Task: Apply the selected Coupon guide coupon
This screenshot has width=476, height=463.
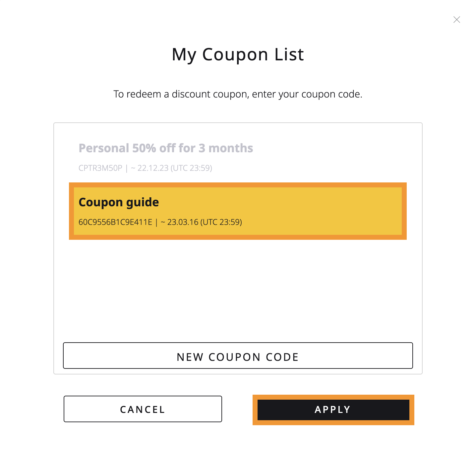Action: 332,409
